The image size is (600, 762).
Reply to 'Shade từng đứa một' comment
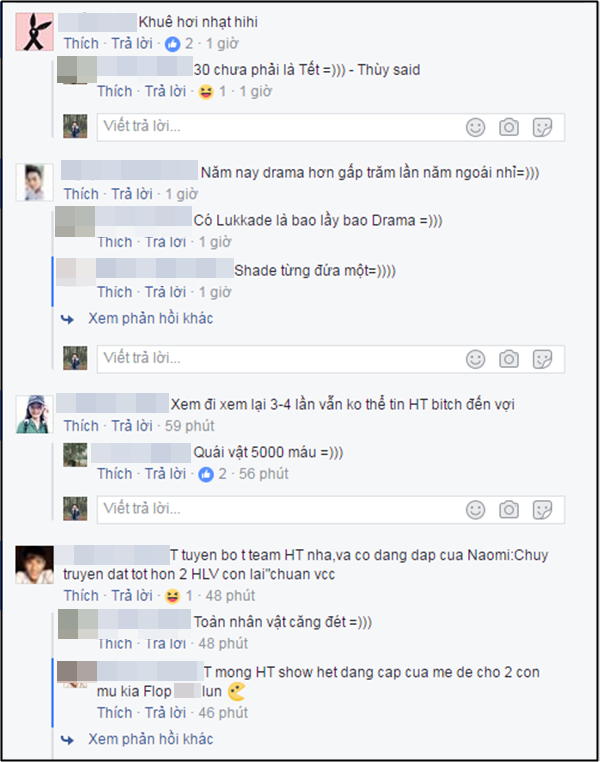pyautogui.click(x=165, y=292)
